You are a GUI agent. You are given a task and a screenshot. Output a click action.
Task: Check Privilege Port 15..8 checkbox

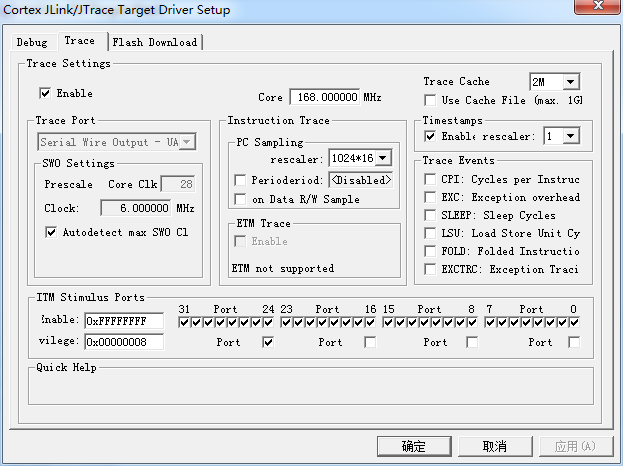pos(472,342)
